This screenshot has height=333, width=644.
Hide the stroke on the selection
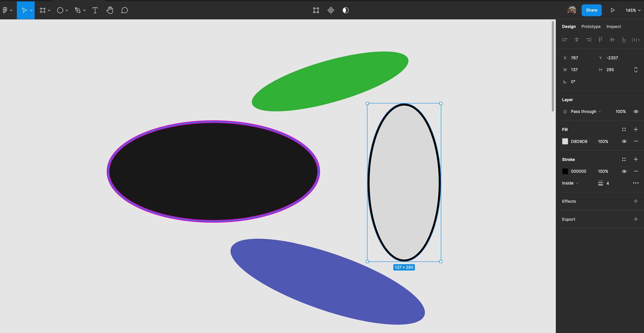624,171
